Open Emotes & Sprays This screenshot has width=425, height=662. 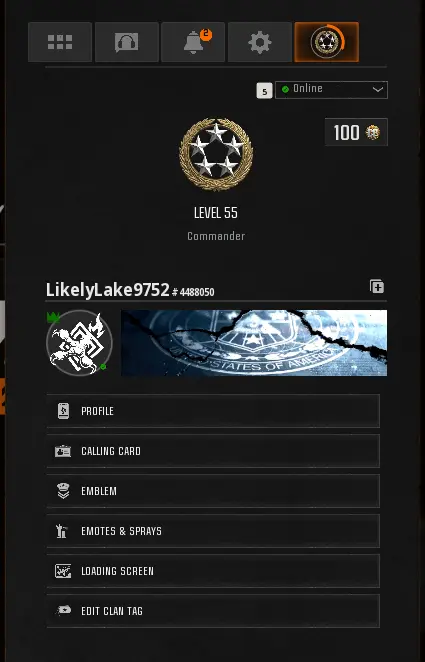(x=213, y=531)
